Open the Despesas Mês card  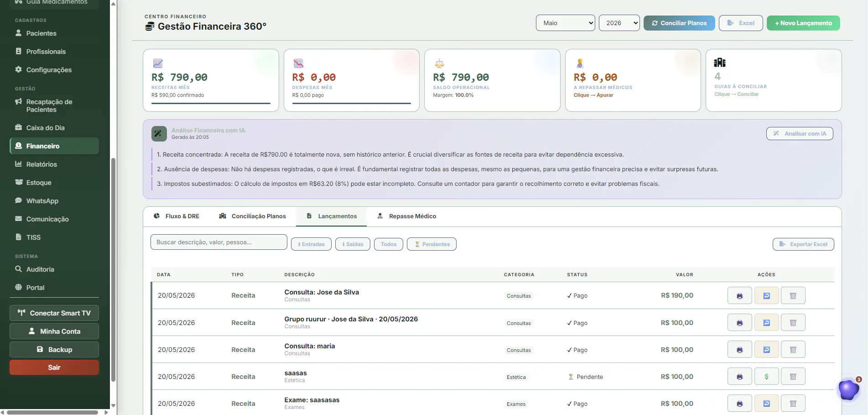[352, 80]
